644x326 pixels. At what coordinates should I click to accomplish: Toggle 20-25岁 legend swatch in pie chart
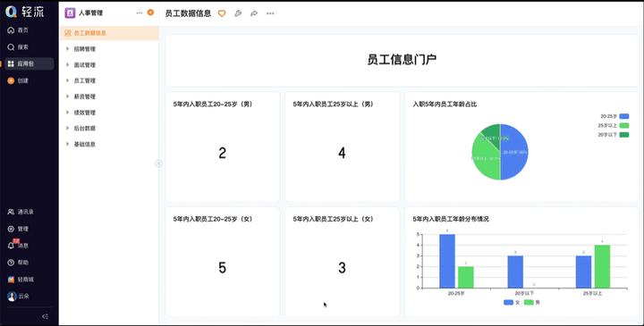[x=624, y=116]
